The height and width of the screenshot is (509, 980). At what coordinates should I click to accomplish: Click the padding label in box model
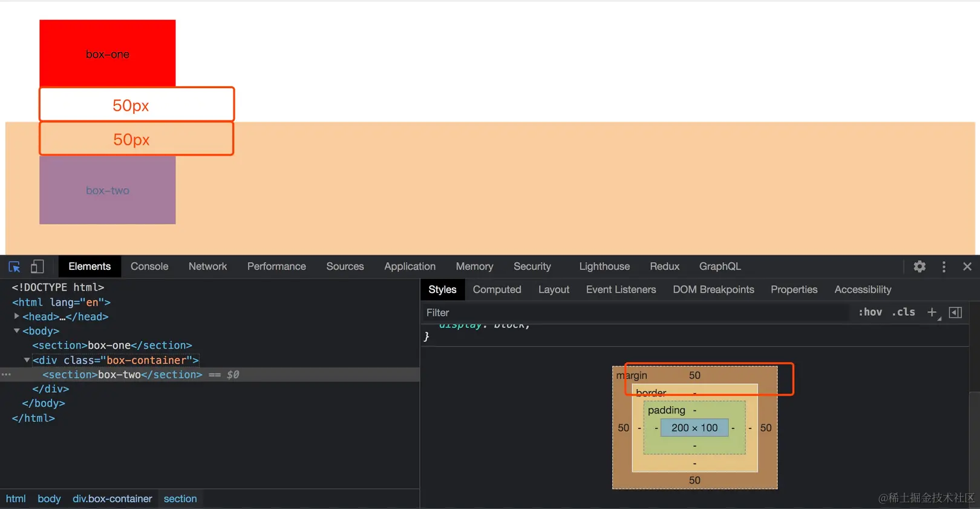pyautogui.click(x=666, y=410)
